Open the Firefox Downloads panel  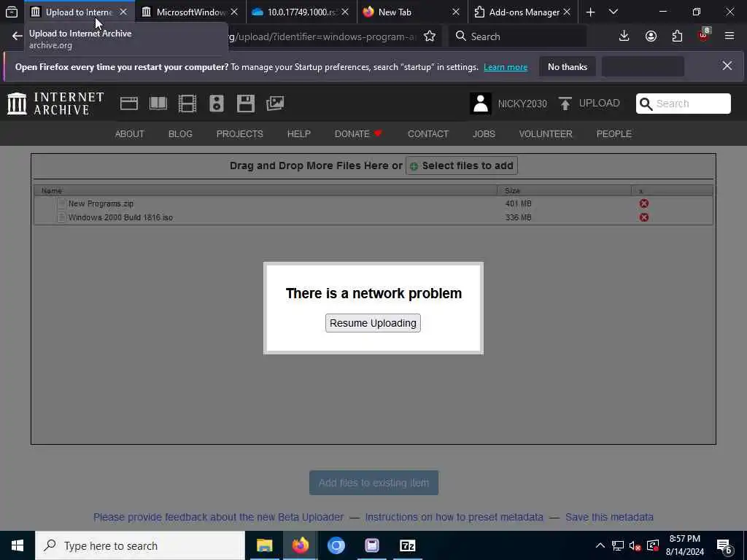click(624, 36)
